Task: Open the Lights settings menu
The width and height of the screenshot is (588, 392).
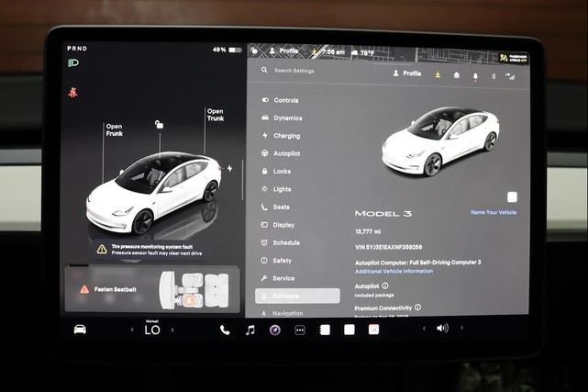Action: [x=276, y=189]
